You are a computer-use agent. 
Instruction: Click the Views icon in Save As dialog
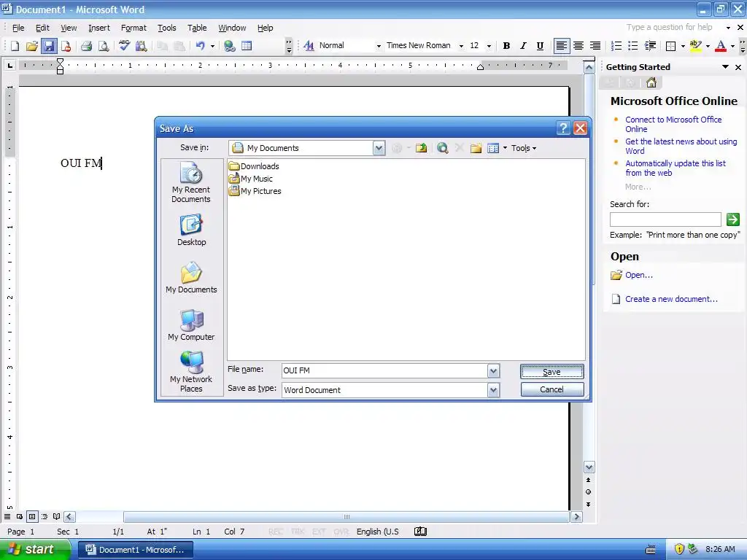[493, 148]
